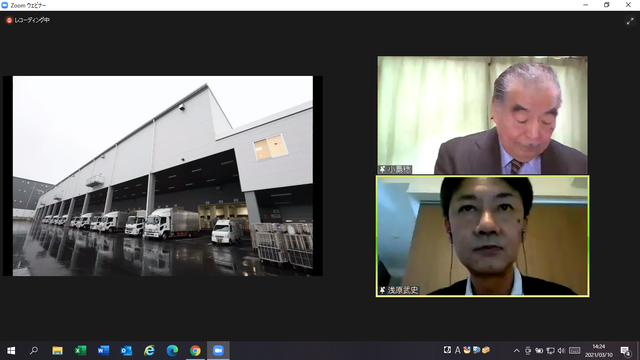Open Google Chrome from the taskbar

pyautogui.click(x=195, y=351)
